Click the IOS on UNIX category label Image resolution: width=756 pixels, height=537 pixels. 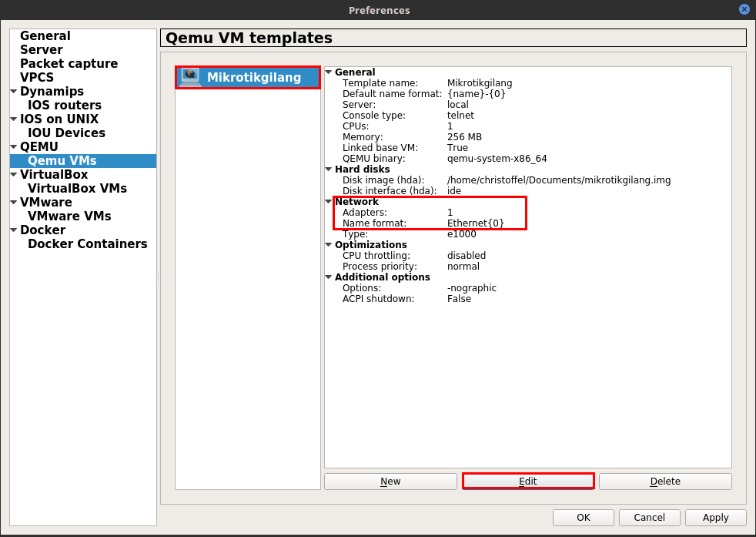point(59,119)
